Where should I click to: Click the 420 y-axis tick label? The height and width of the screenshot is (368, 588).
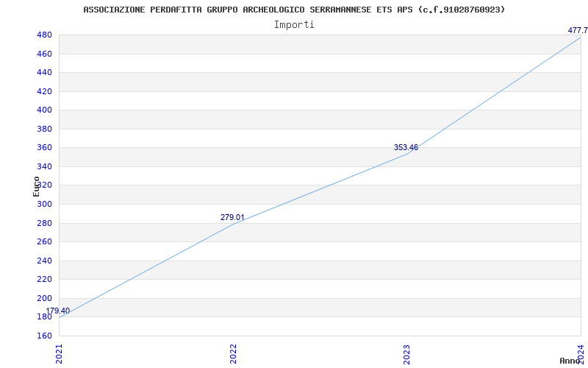click(44, 91)
